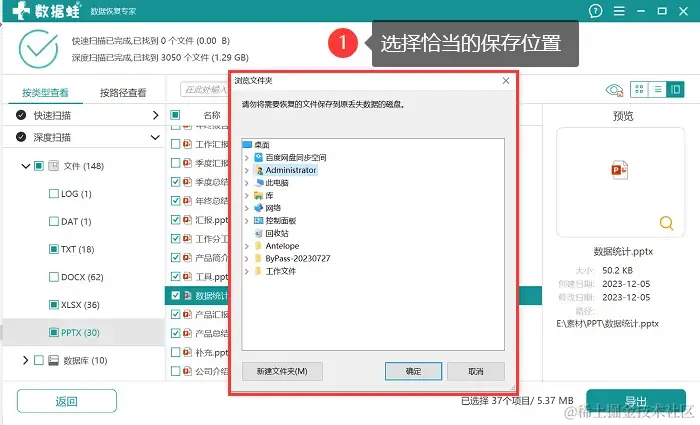Toggle the TXT (18) checkbox
Screen dimensions: 700x425
click(54, 249)
